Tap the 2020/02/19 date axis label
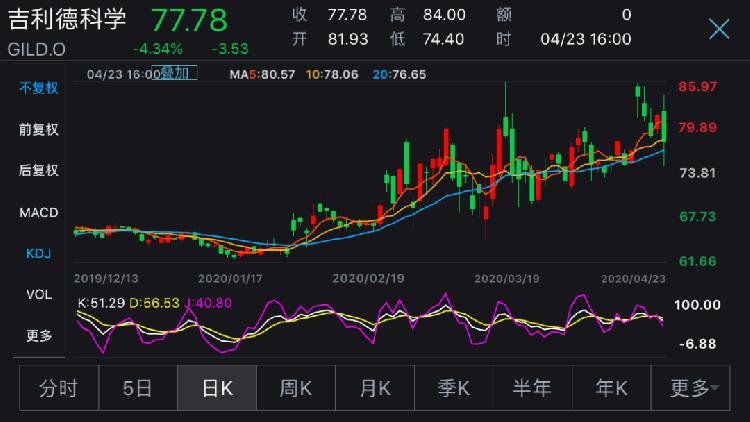The width and height of the screenshot is (750, 422). tap(368, 278)
